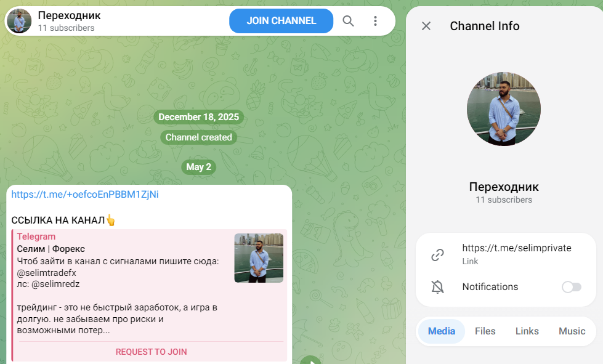Click the Telegram preview site label
The height and width of the screenshot is (364, 603).
(x=36, y=237)
